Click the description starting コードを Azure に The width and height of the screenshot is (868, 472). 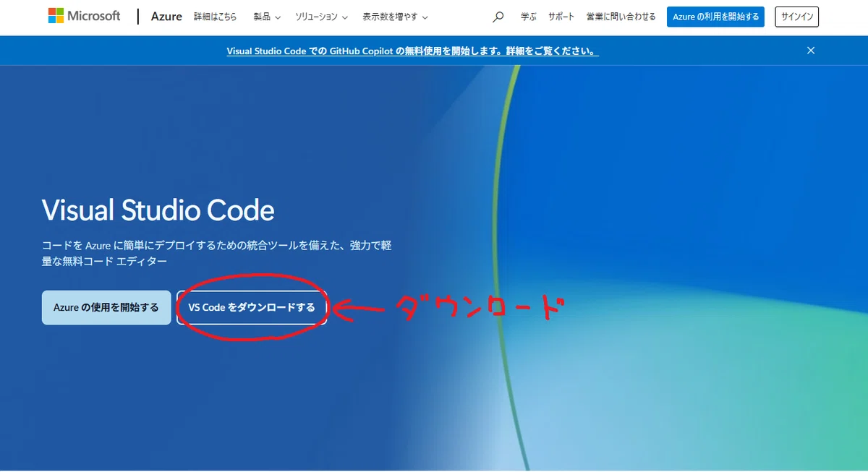click(217, 253)
